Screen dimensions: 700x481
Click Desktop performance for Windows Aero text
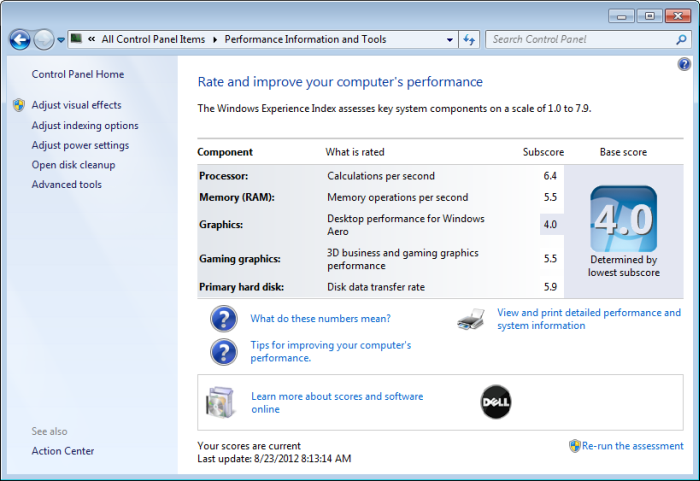(x=406, y=225)
